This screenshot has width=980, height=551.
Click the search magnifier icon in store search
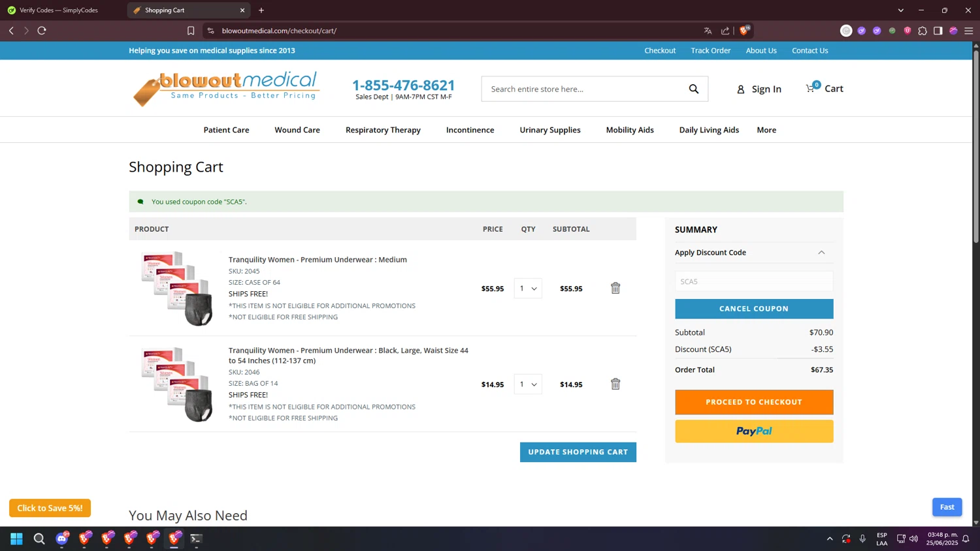pyautogui.click(x=694, y=89)
